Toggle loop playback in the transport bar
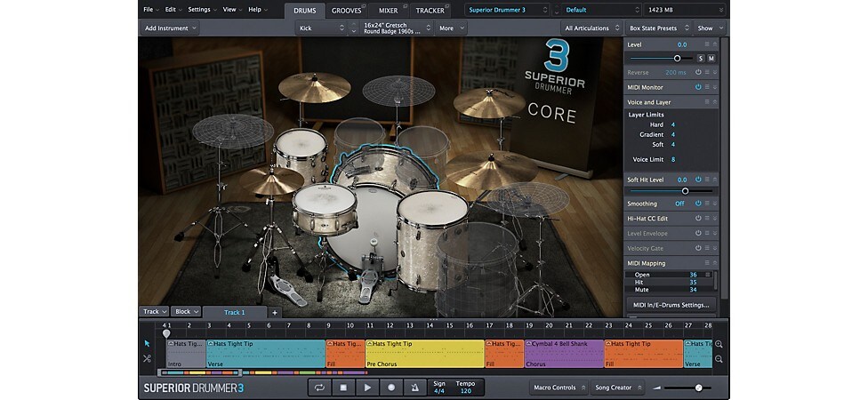 [x=319, y=388]
